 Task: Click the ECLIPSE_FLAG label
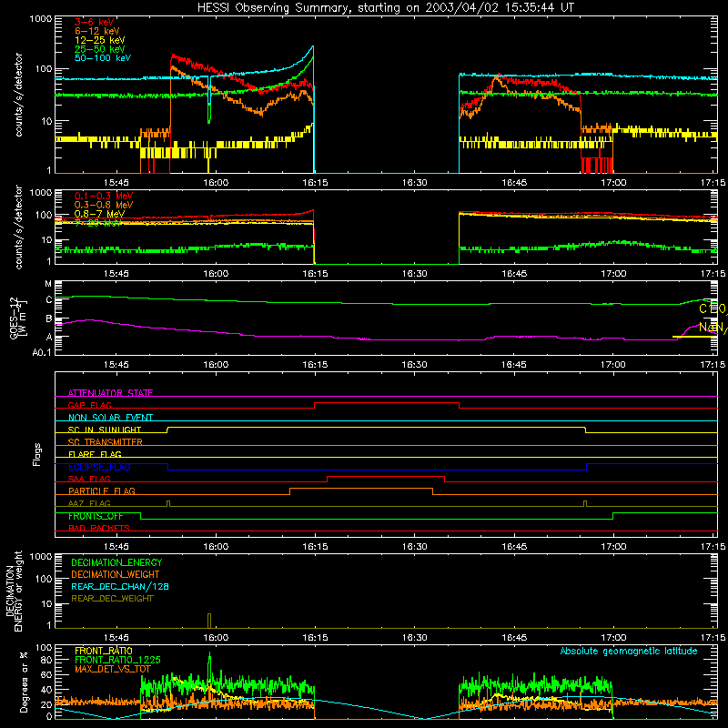point(99,467)
